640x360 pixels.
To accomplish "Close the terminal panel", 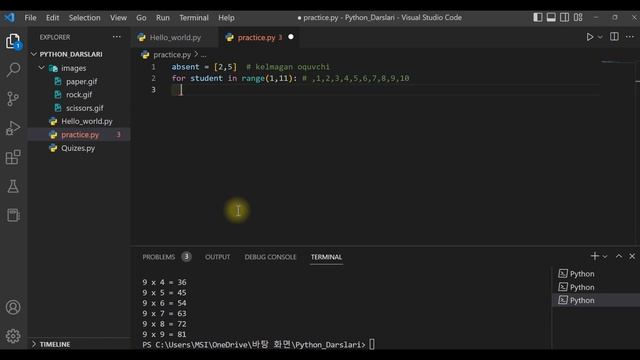I will pos(632,256).
